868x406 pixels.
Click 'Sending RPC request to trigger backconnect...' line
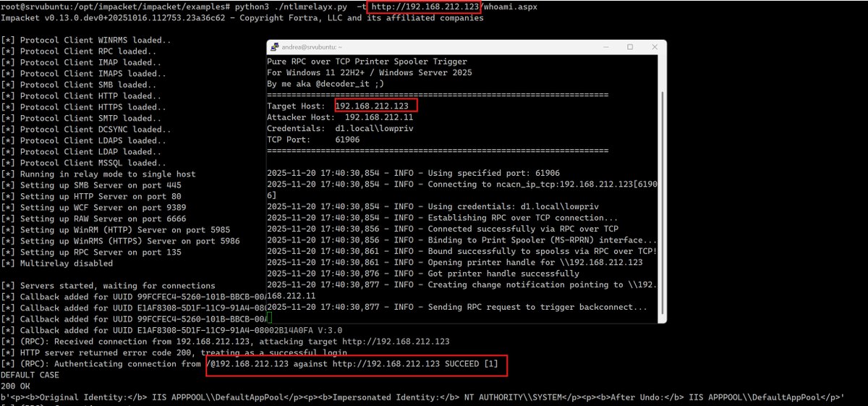(456, 307)
